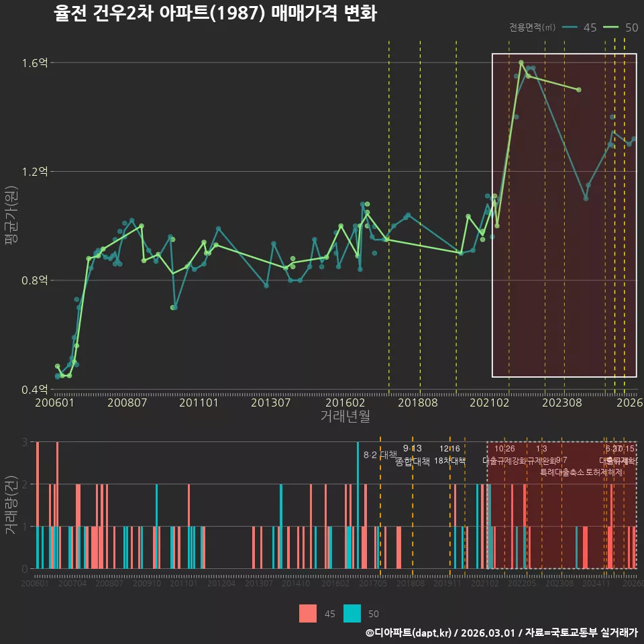Click 201204 on the volume chart x-axis
Image resolution: width=644 pixels, height=644 pixels.
pyautogui.click(x=221, y=583)
